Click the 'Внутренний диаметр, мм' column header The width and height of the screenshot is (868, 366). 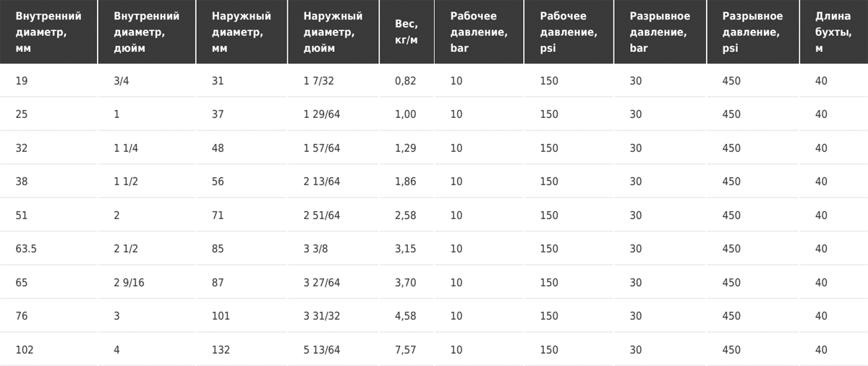[48, 32]
